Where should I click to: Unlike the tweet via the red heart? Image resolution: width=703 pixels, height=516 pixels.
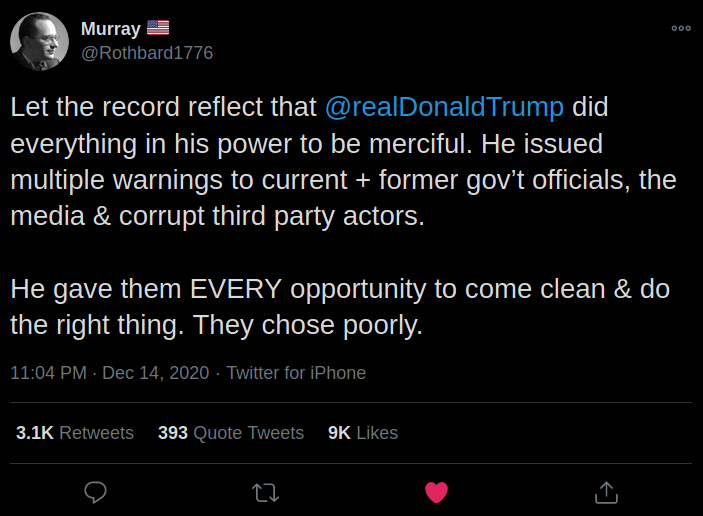click(x=436, y=492)
